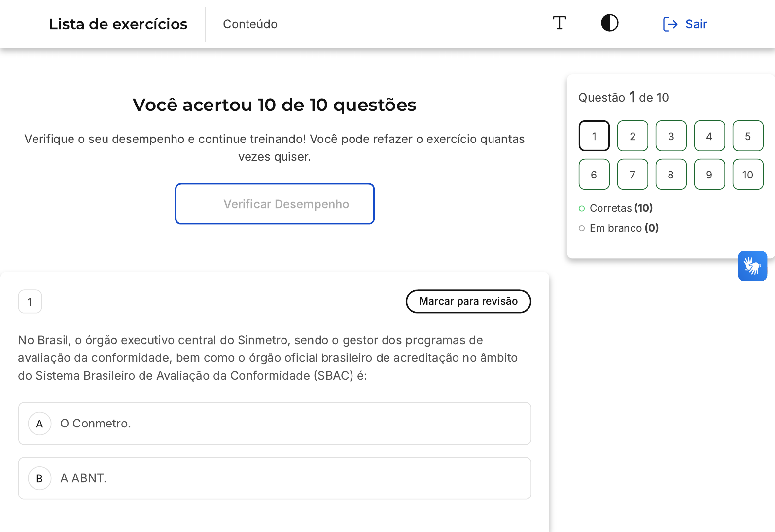Select answer option B, A ABNT

click(x=274, y=478)
